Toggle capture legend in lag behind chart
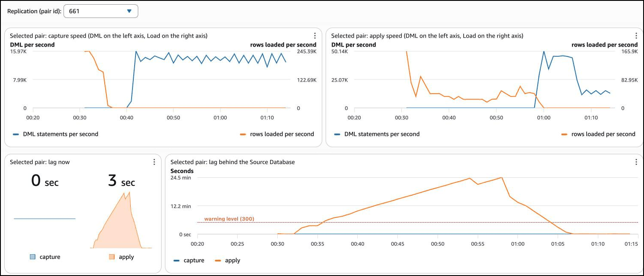 coord(189,260)
